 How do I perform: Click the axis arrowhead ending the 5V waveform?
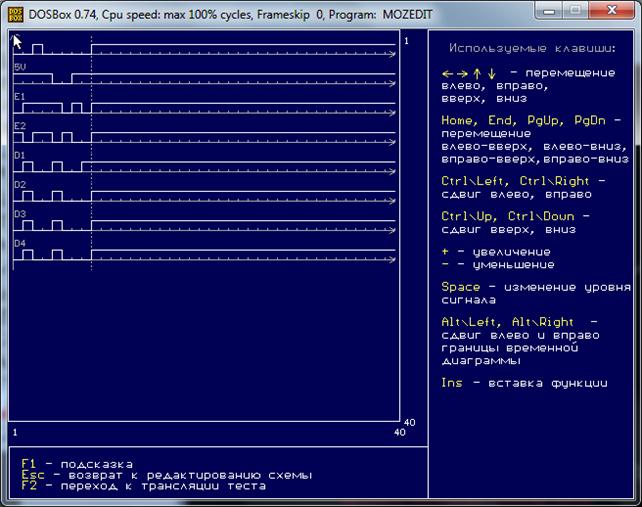[x=392, y=84]
